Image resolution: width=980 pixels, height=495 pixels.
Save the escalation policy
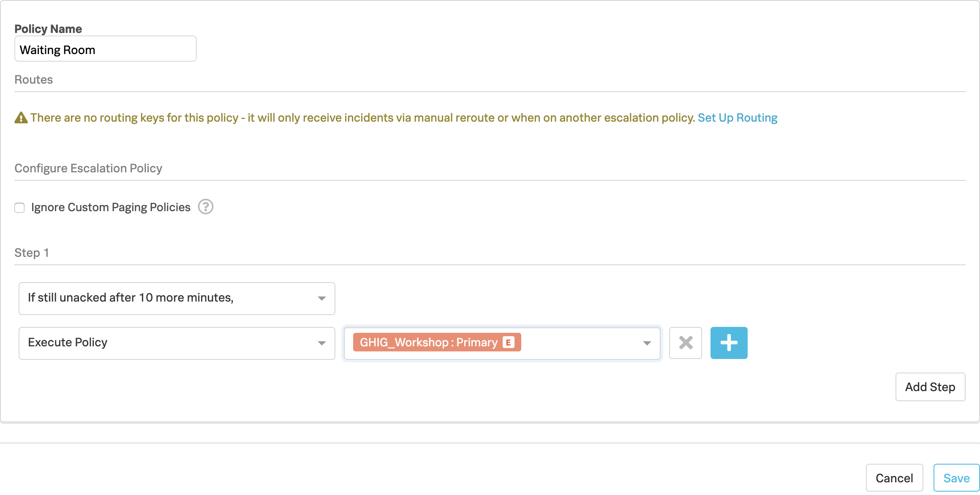point(956,478)
